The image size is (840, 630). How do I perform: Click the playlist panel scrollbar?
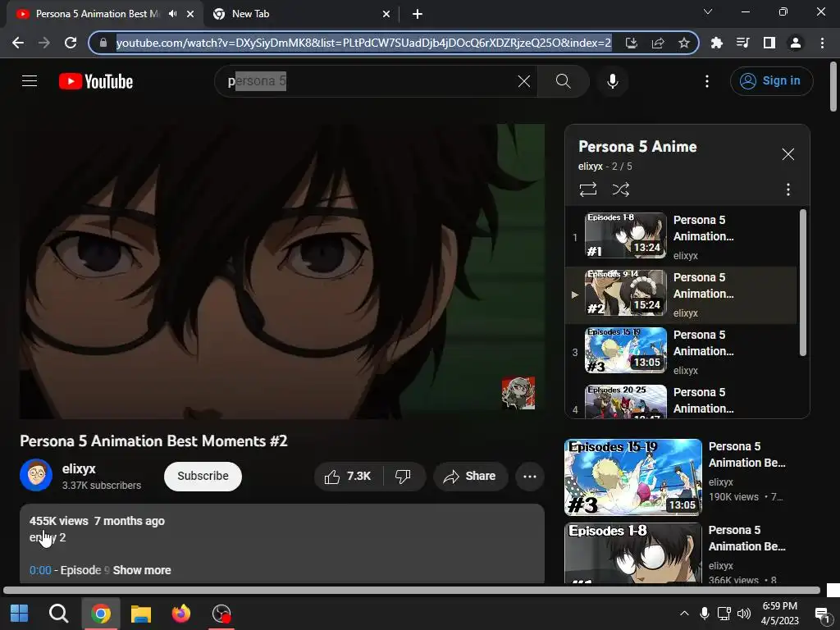pos(802,282)
